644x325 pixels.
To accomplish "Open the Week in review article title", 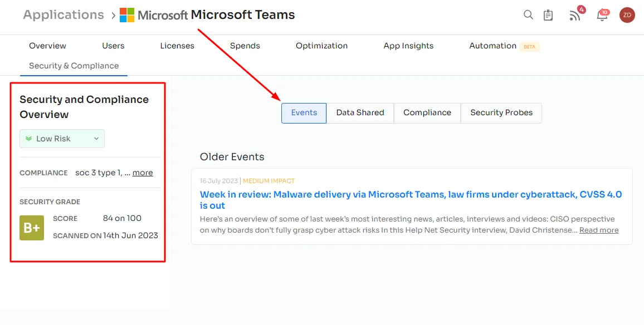I will click(x=411, y=200).
